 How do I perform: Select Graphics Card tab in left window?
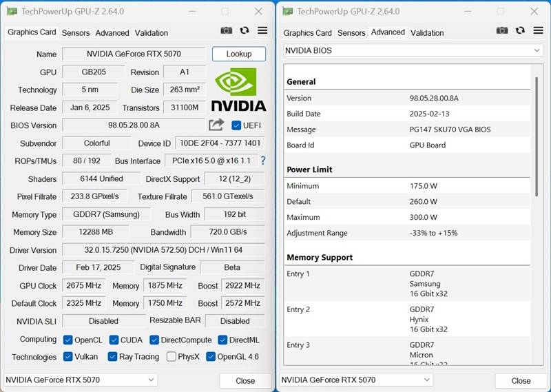[32, 32]
